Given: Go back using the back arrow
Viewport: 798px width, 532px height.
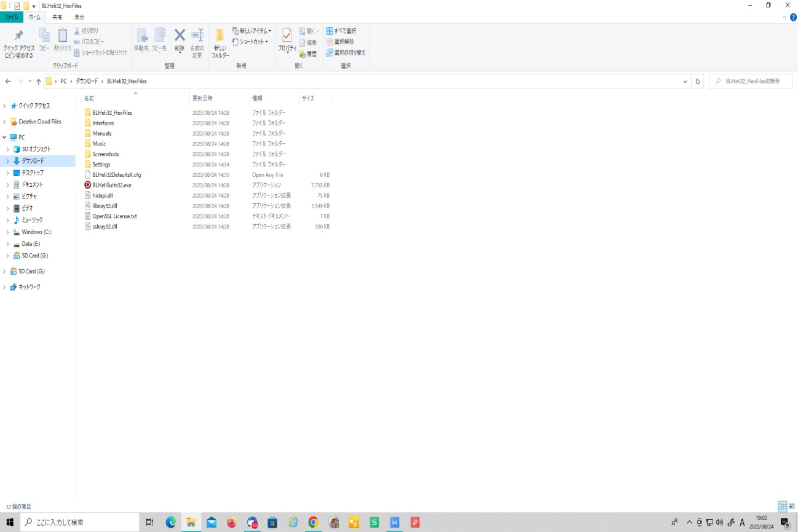Looking at the screenshot, I should tap(8, 81).
